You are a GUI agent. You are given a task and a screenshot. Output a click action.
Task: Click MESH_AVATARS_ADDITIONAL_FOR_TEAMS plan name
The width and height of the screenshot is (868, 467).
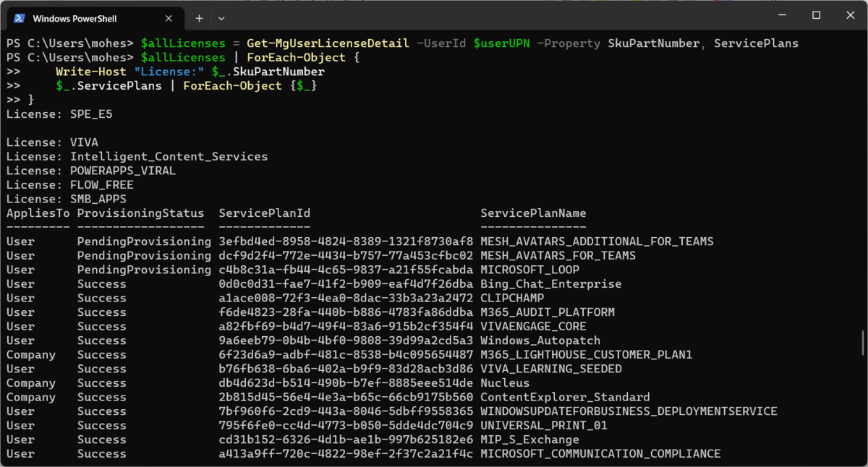597,241
